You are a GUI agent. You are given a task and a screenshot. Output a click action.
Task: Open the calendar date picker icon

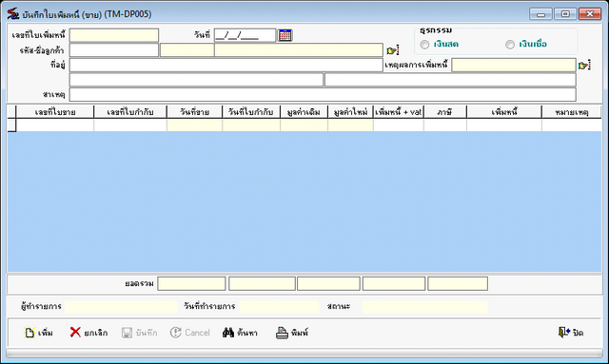click(285, 35)
